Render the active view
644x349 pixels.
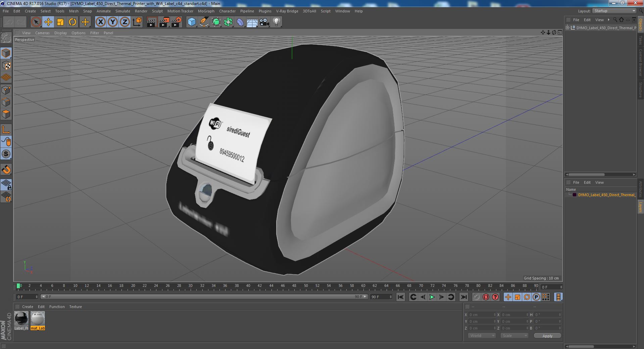[152, 22]
